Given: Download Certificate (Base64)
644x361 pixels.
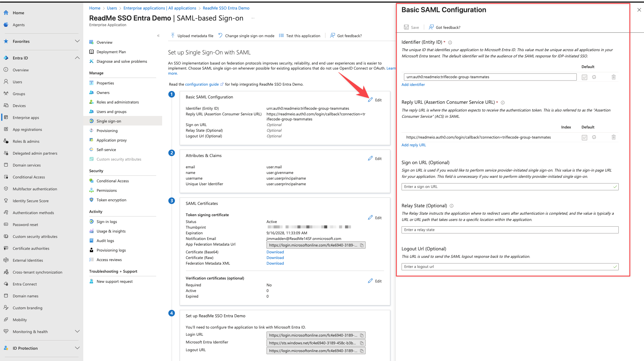Looking at the screenshot, I should pos(275,252).
